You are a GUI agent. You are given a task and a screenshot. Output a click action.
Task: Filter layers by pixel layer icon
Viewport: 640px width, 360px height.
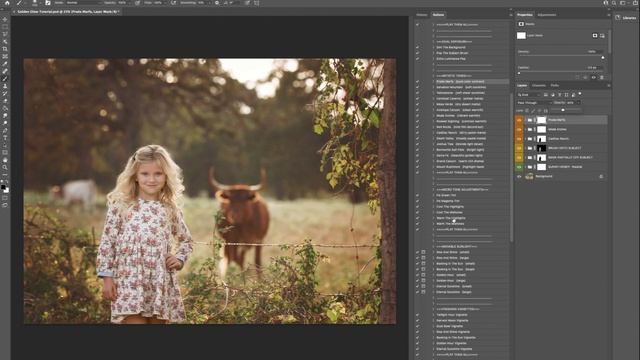(546, 94)
